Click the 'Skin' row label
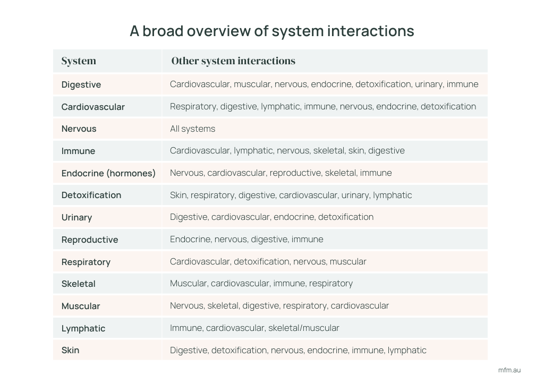This screenshot has width=544, height=392. tap(70, 350)
